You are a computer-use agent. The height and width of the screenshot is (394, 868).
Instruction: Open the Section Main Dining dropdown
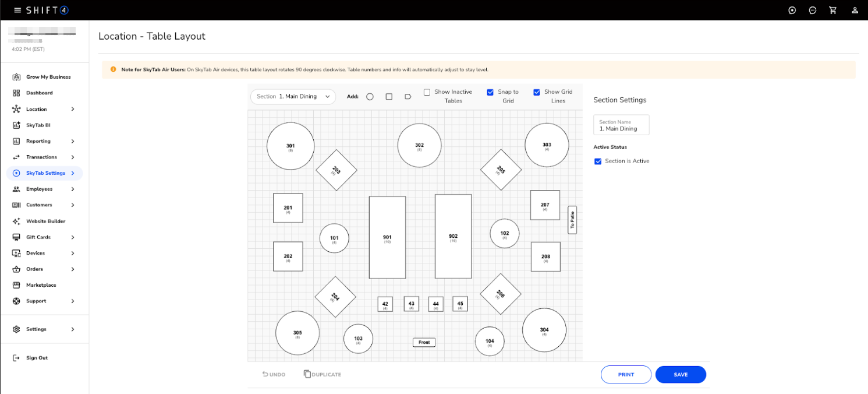tap(293, 97)
